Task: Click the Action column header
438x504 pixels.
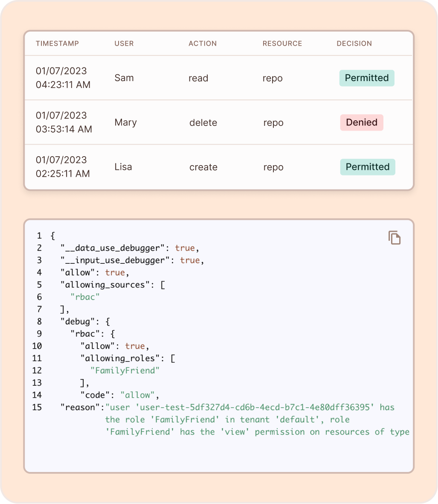Action: pyautogui.click(x=203, y=44)
